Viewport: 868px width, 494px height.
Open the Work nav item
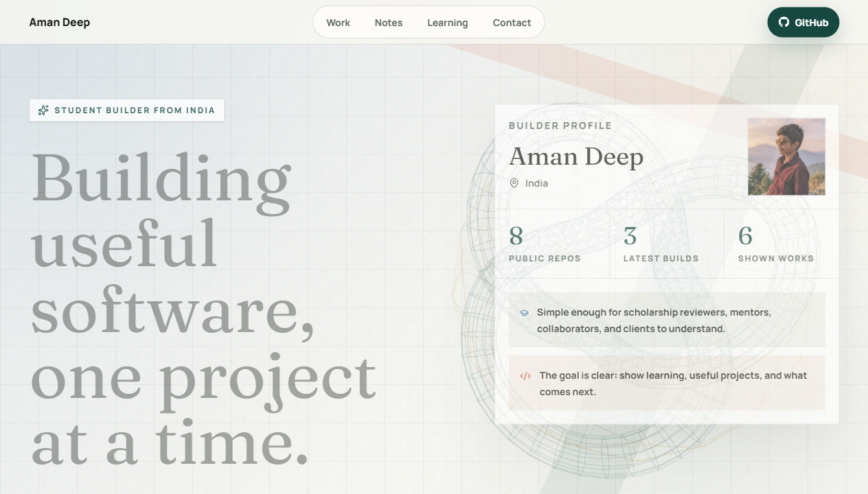tap(338, 23)
